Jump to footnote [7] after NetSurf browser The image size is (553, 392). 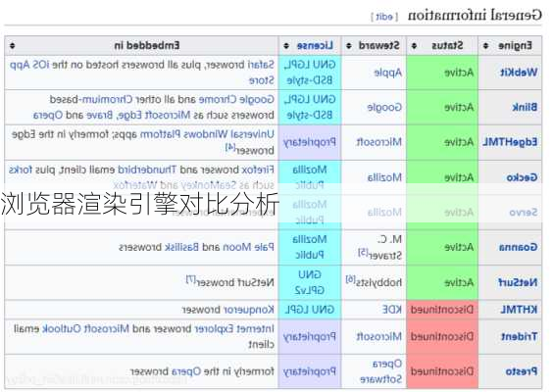(x=191, y=279)
